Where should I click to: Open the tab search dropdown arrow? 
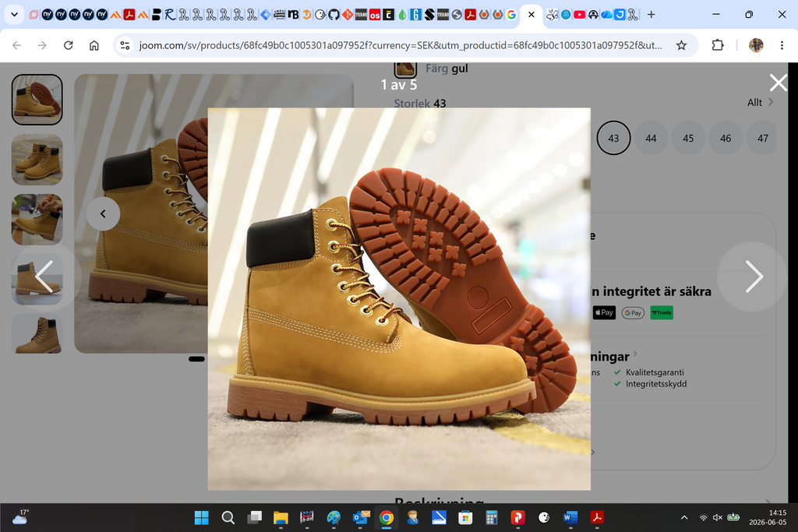pos(14,15)
